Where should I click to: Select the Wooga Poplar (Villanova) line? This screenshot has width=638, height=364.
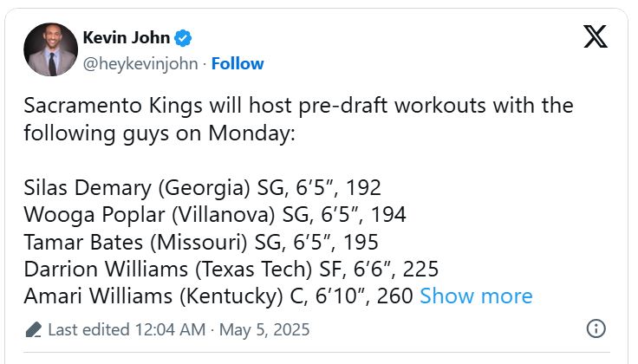(215, 215)
